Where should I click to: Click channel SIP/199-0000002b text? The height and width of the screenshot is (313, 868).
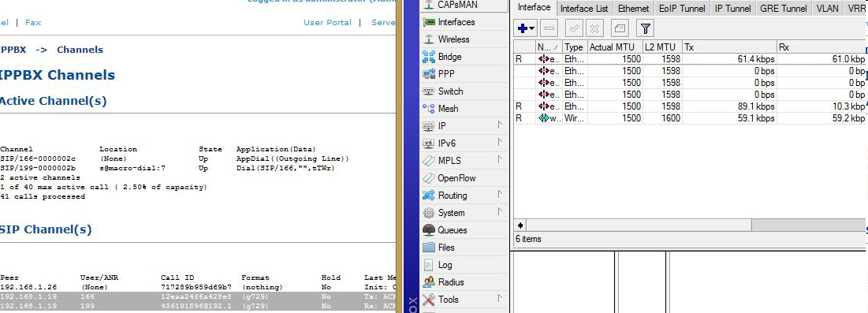38,168
